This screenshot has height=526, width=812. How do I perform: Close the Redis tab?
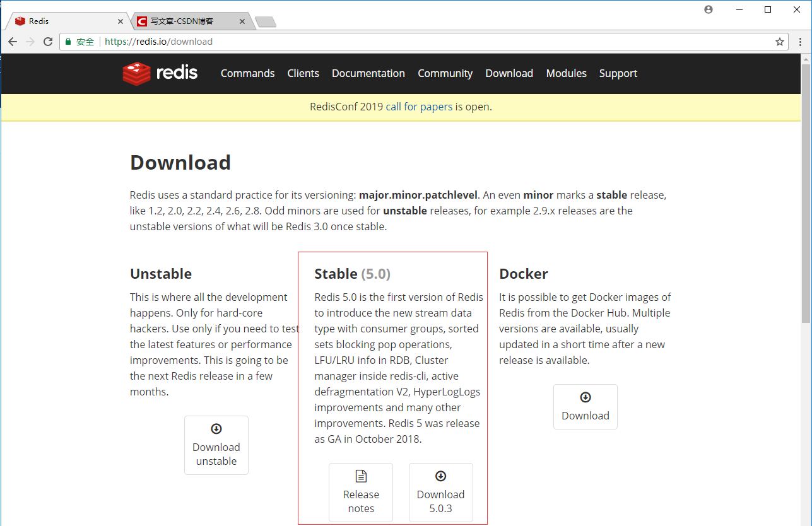click(121, 21)
